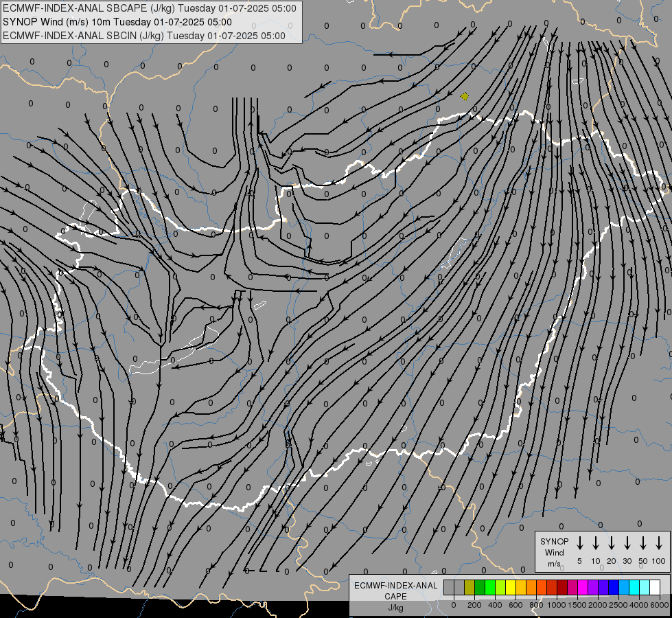The image size is (672, 618).
Task: Select the 6000 tick label
Action: tap(660, 605)
